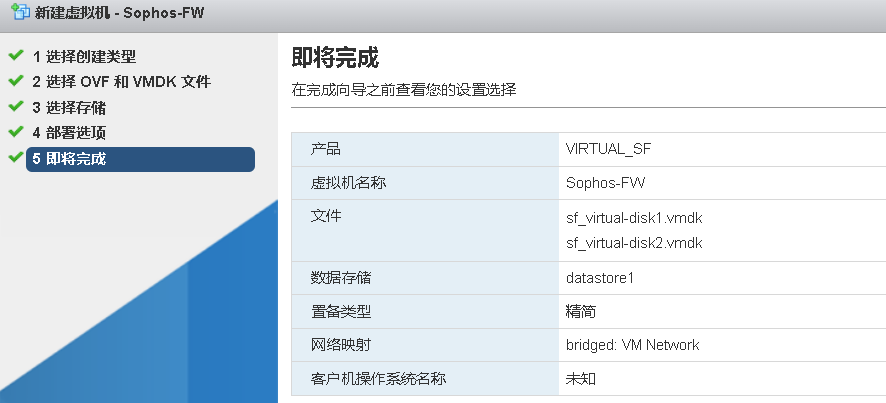The height and width of the screenshot is (403, 886).
Task: Click the sf_virtual-disk2.vmdk file name
Action: pos(634,243)
